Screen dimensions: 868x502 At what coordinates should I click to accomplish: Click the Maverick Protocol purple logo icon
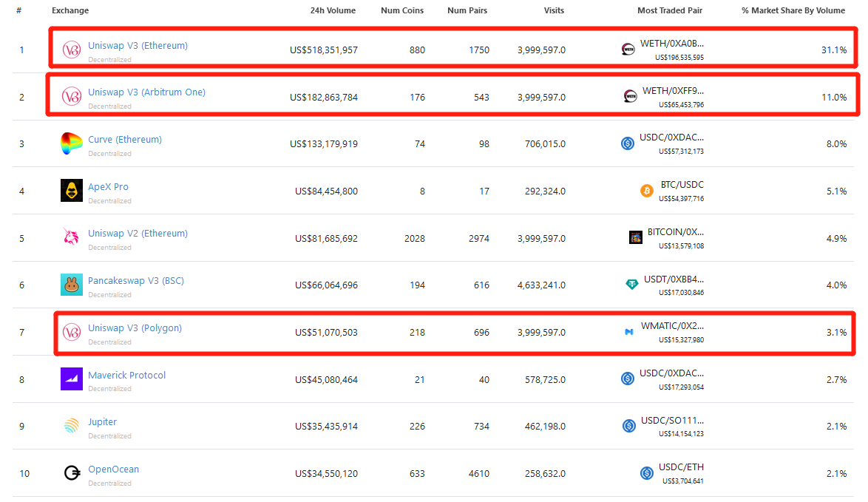click(71, 379)
